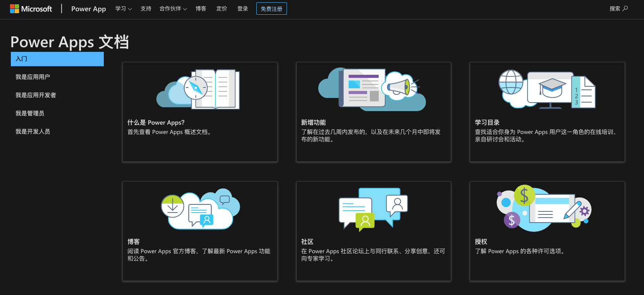Click the 登录 link
644x295 pixels.
click(x=243, y=9)
